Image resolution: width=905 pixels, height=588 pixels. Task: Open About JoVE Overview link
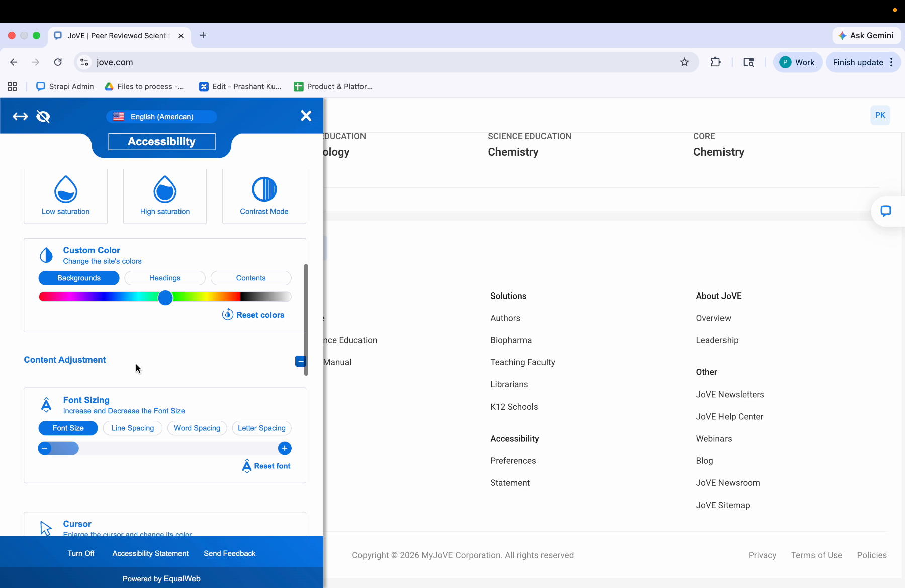713,318
